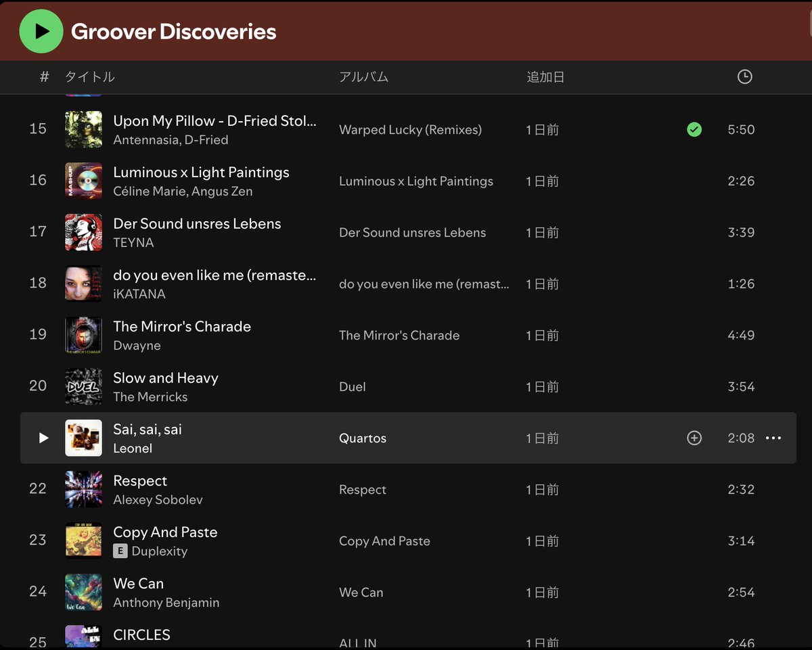Toggle saved checkmark on Upon My Pillow

coord(694,129)
